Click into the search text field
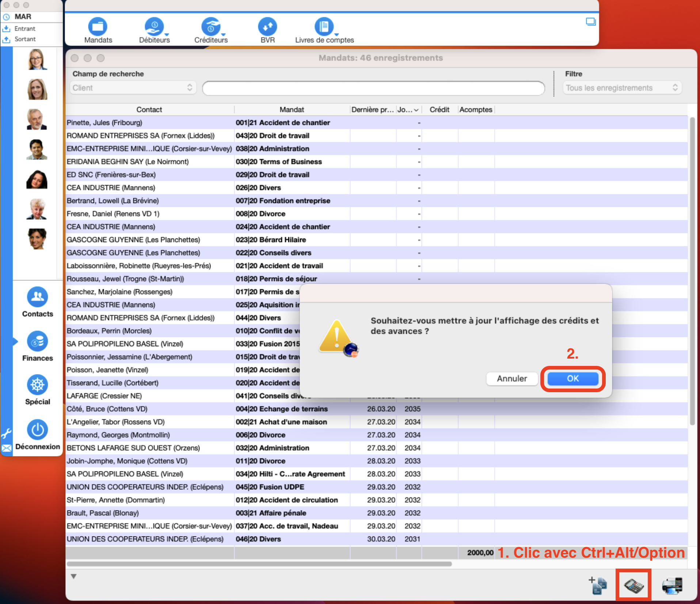Viewport: 700px width, 604px height. point(373,88)
